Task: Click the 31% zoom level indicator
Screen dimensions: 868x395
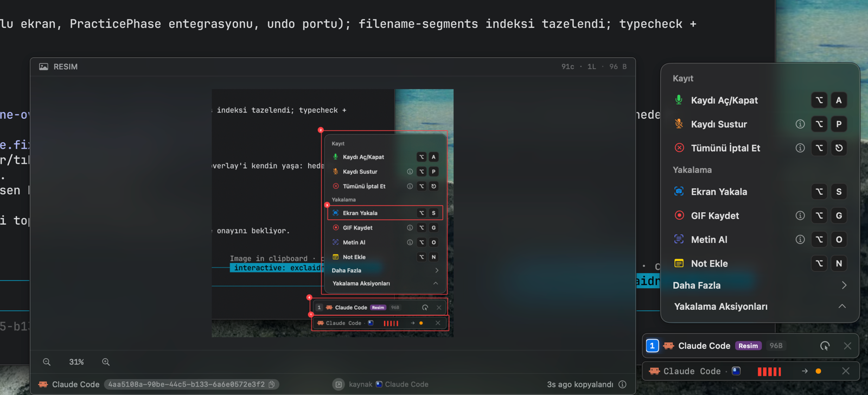Action: coord(76,362)
